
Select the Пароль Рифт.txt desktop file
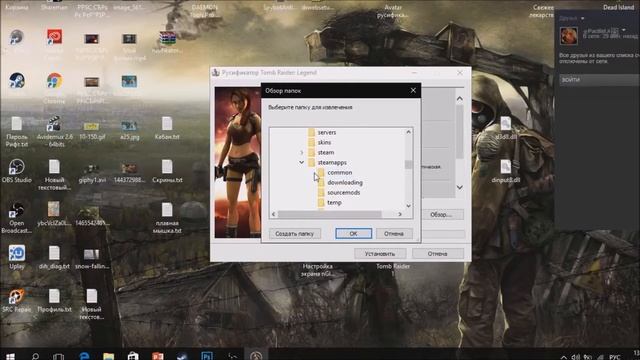[17, 124]
